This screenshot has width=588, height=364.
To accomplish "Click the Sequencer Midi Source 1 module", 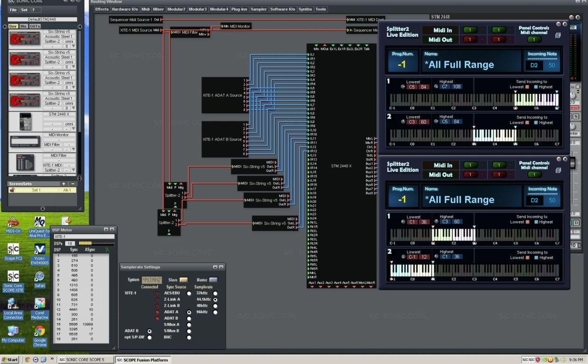I will pos(135,20).
